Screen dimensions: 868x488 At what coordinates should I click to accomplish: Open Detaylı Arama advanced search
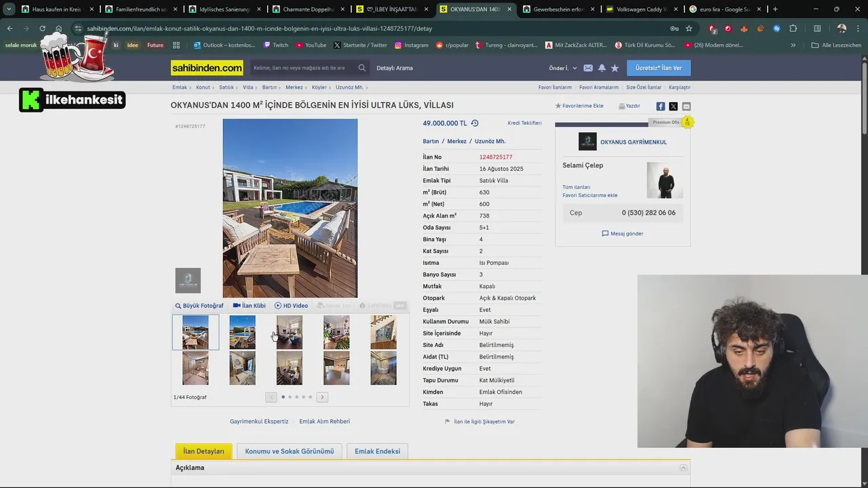(x=395, y=68)
